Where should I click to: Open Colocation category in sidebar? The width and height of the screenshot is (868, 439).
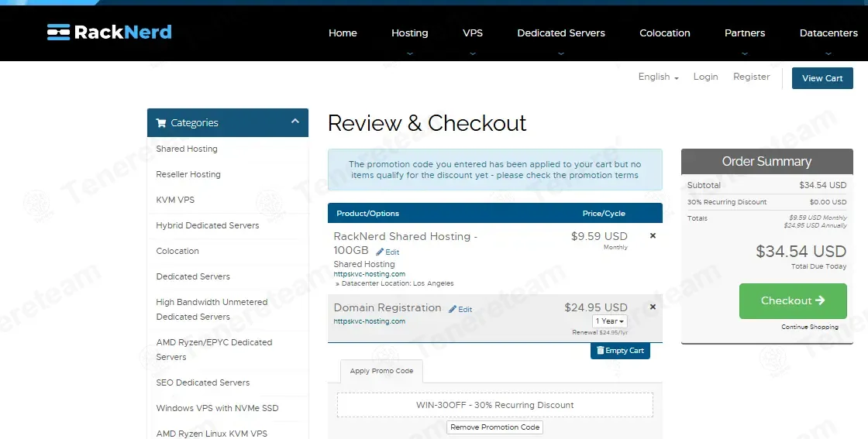(x=177, y=251)
